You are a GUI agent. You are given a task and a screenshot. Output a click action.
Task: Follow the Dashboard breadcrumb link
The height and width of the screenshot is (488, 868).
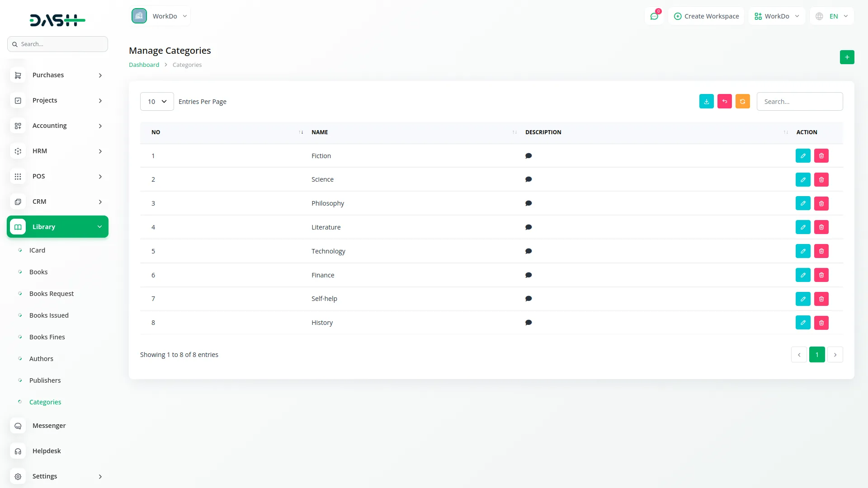144,65
